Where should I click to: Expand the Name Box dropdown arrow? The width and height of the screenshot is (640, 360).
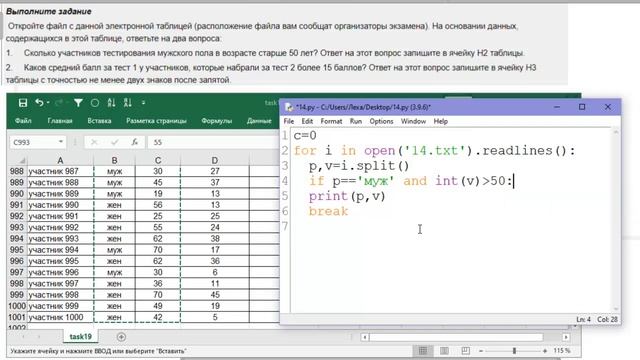click(x=60, y=142)
